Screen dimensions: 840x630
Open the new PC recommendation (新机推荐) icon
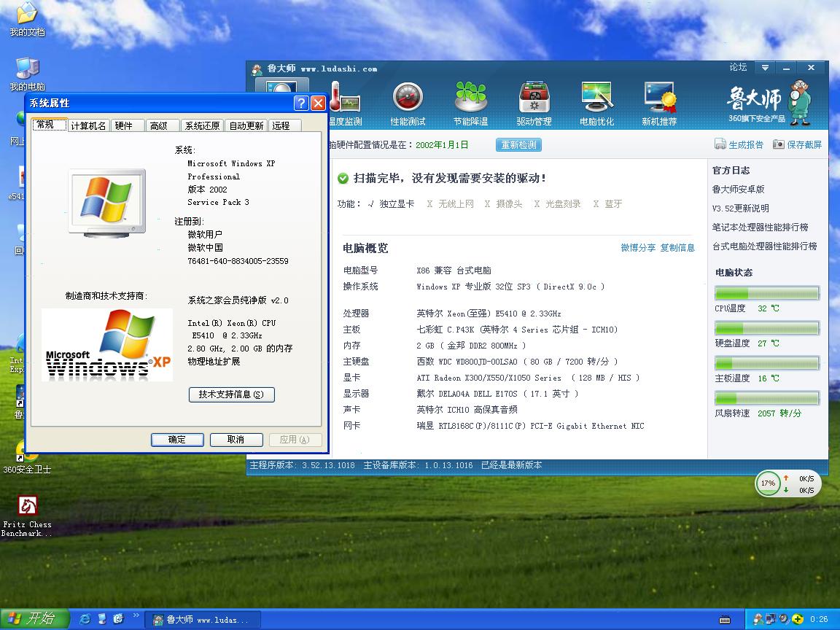[659, 104]
